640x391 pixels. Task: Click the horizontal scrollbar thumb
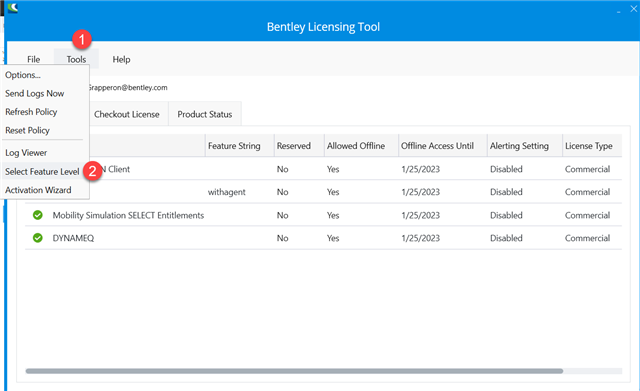pos(294,371)
